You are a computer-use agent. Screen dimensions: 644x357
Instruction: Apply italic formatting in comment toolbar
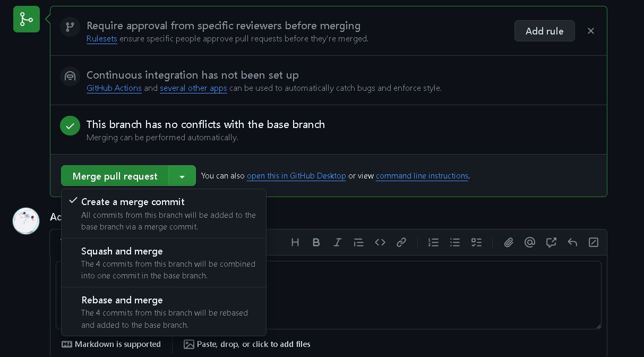(x=337, y=242)
